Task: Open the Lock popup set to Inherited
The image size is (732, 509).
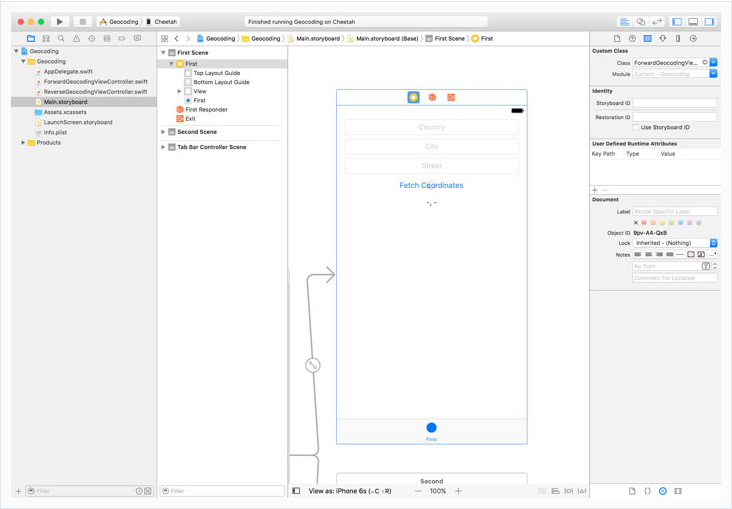Action: (x=675, y=243)
